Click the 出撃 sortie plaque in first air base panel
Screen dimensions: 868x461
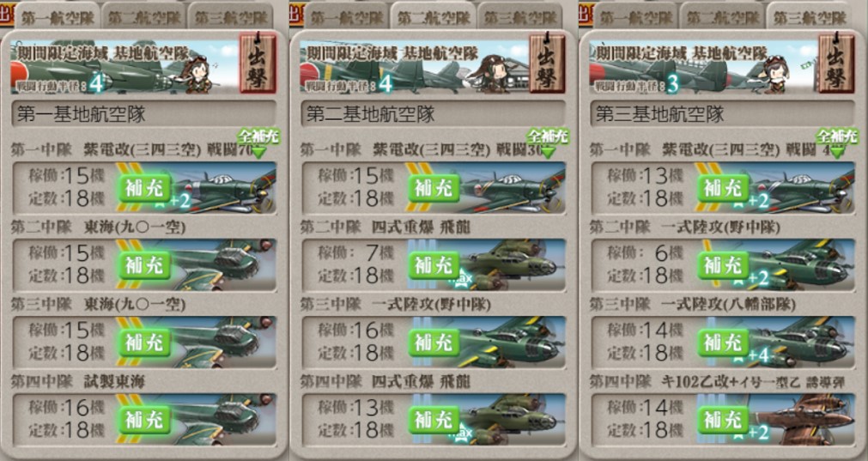(258, 63)
